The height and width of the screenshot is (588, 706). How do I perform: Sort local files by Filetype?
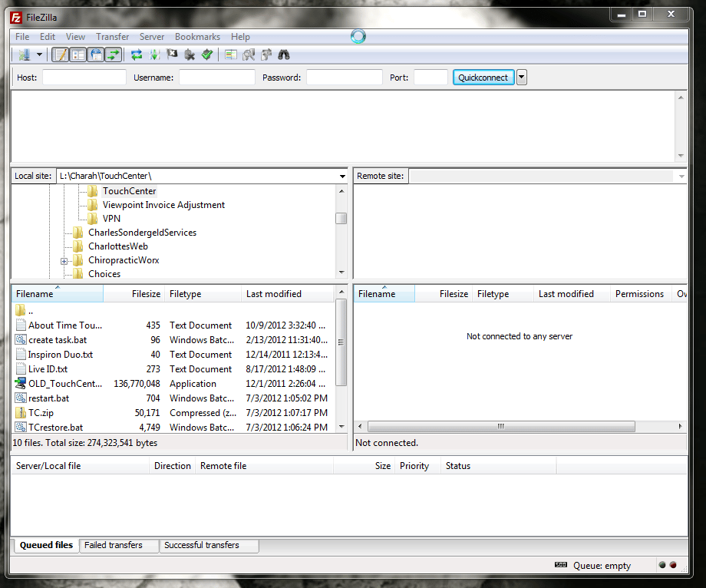click(x=203, y=294)
